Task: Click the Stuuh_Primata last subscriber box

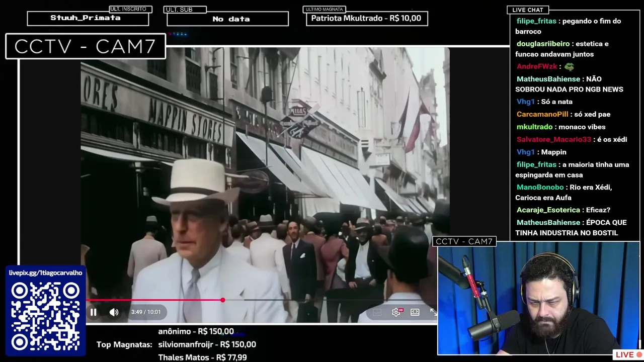Action: (x=88, y=18)
